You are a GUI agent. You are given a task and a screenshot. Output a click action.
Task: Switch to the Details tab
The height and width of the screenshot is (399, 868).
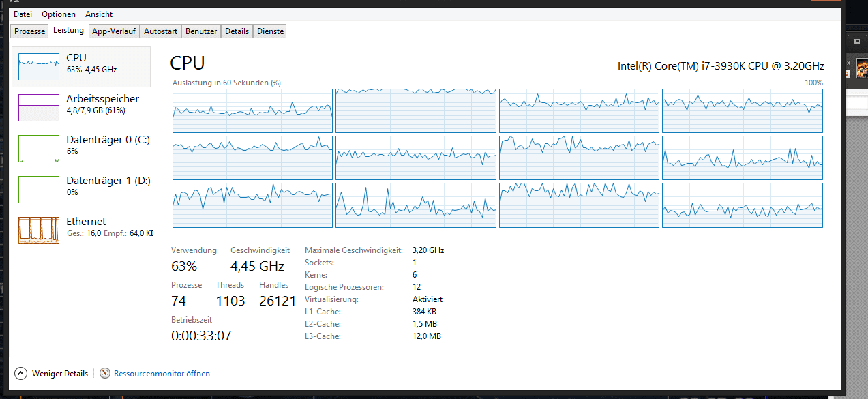(x=237, y=31)
